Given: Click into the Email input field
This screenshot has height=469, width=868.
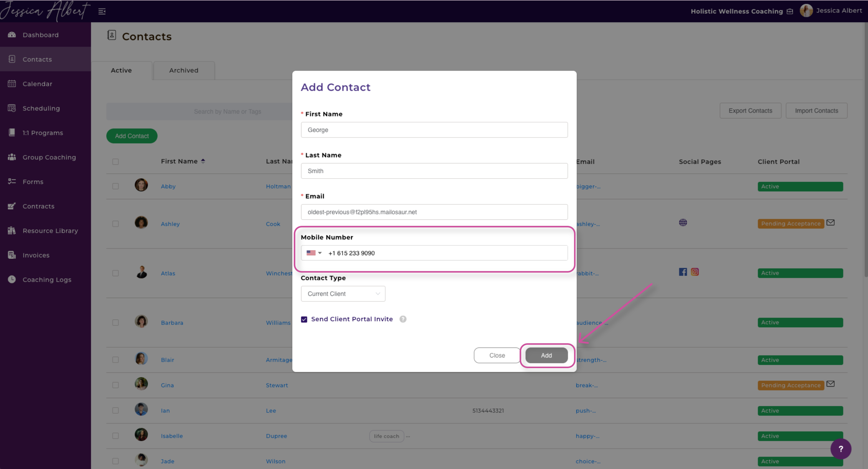Looking at the screenshot, I should [x=434, y=212].
